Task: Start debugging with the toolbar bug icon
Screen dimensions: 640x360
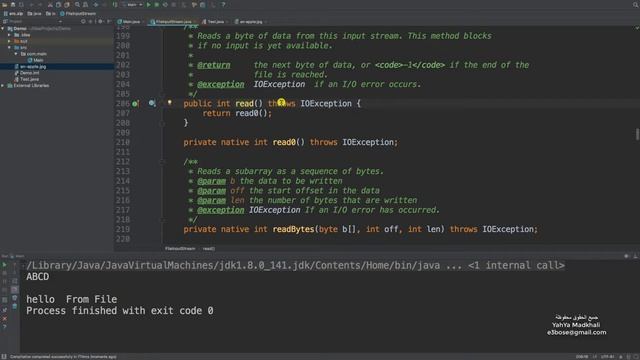Action: point(157,4)
